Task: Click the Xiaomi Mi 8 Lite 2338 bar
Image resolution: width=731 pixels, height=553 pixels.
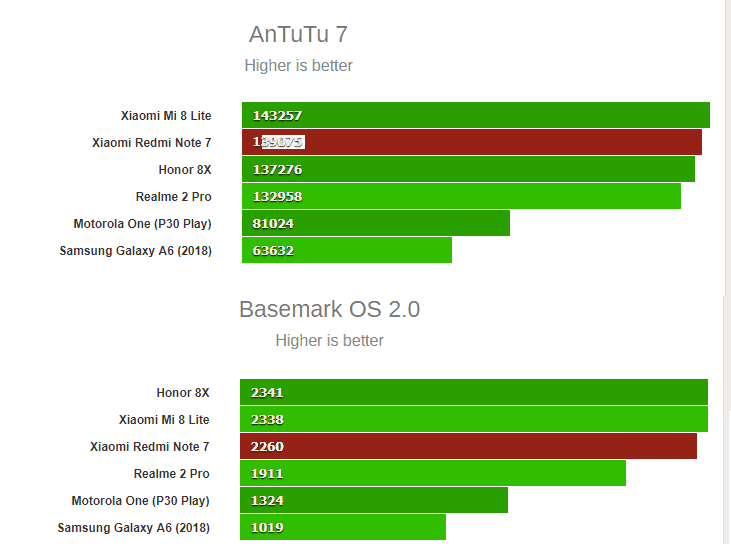Action: 473,420
